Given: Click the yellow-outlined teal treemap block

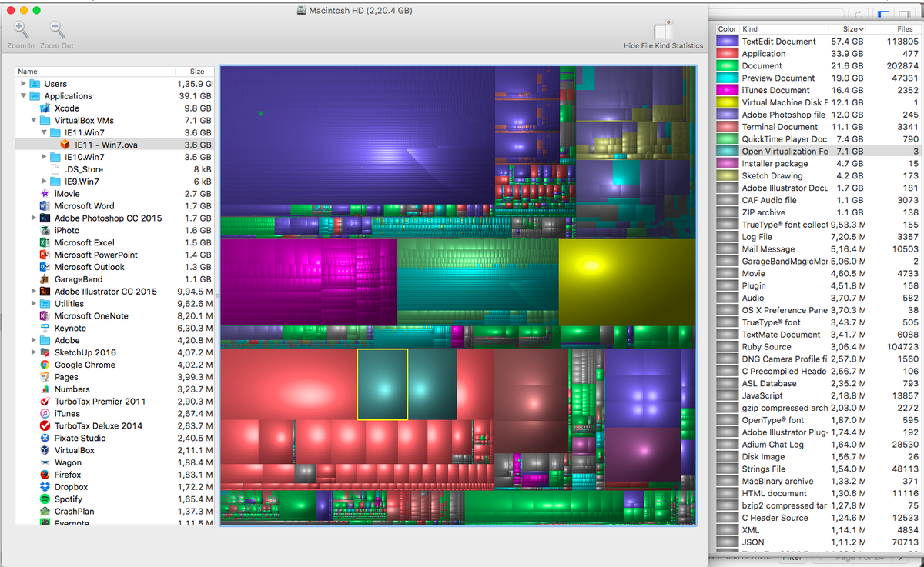Looking at the screenshot, I should pos(382,384).
